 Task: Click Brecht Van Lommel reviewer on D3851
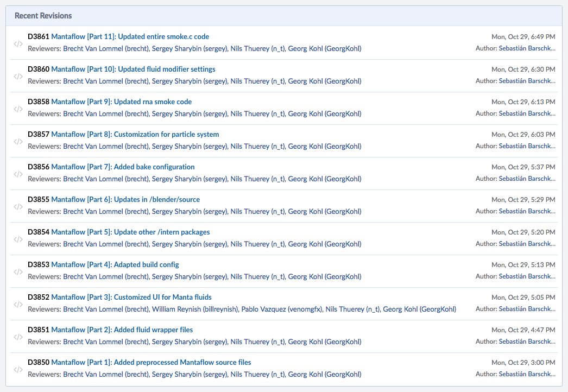pos(106,342)
